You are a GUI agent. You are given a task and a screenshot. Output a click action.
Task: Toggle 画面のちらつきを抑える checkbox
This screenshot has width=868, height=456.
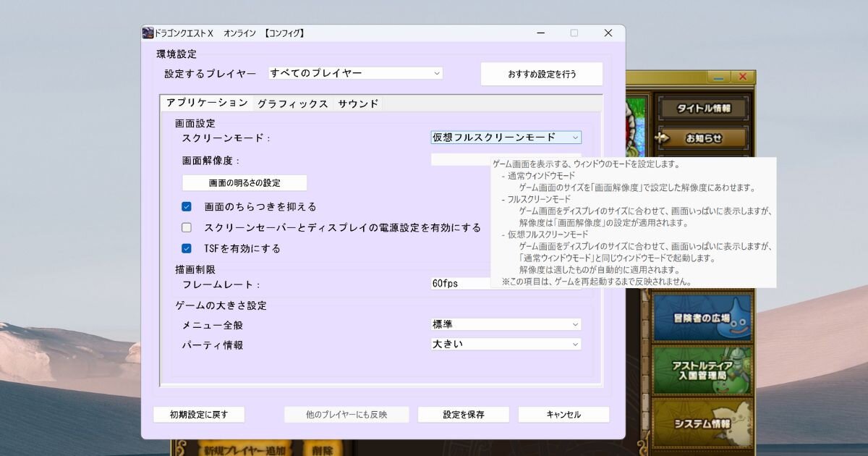187,207
